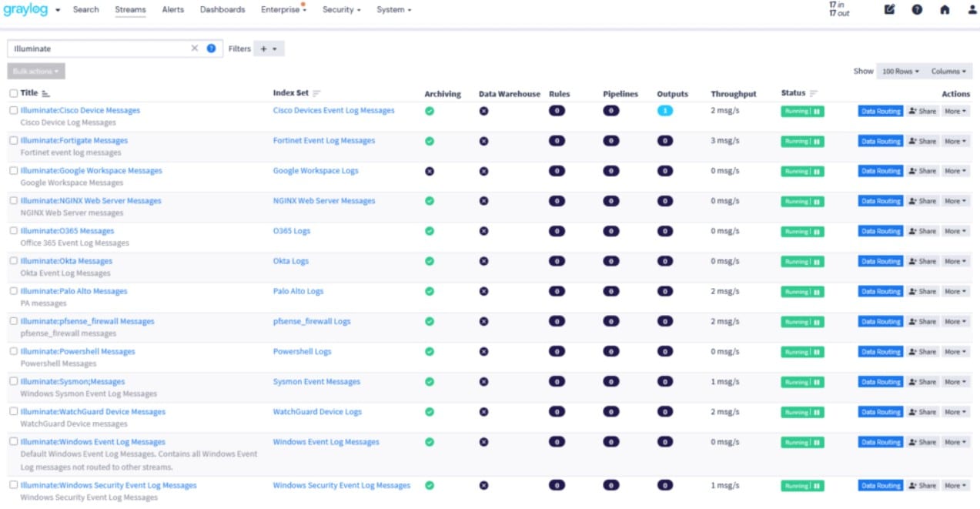
Task: Open the Dashboards nav item
Action: point(222,10)
